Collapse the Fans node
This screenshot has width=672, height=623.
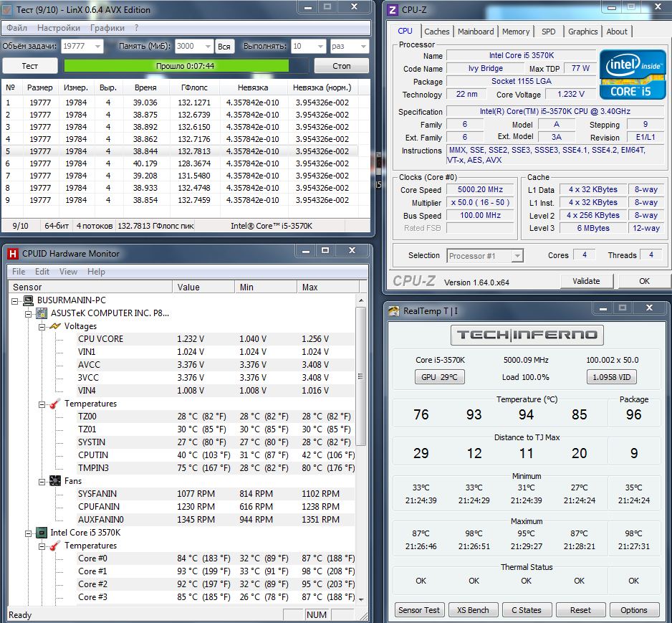(42, 482)
